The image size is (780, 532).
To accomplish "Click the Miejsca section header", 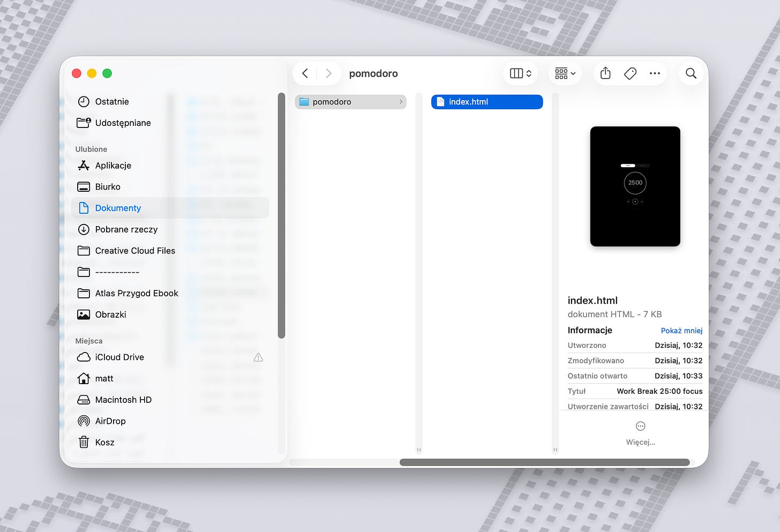I will (x=89, y=341).
